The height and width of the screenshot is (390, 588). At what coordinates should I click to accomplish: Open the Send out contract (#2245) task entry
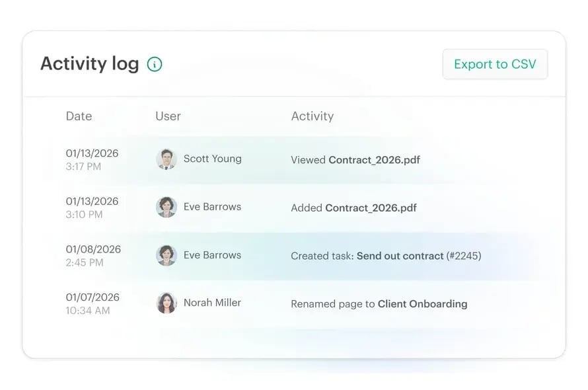pyautogui.click(x=386, y=256)
